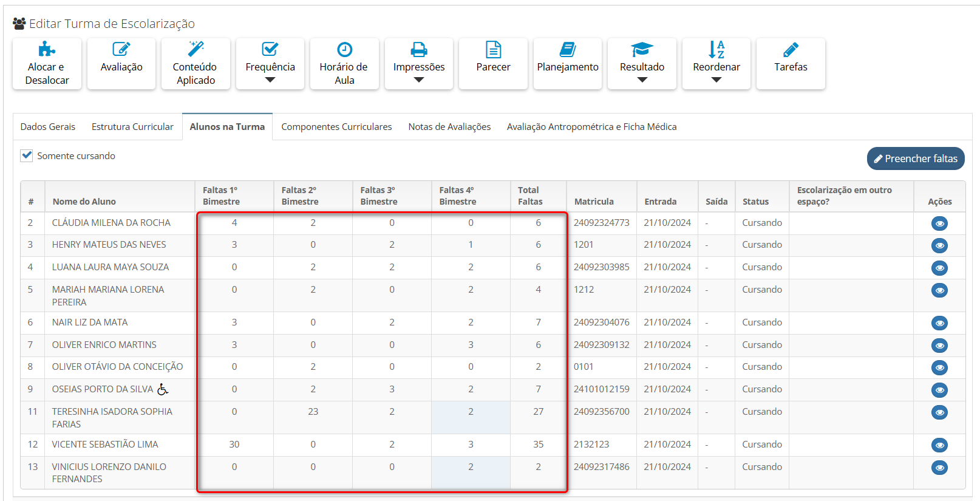This screenshot has height=501, width=980.
Task: Click the Alocar e Desalocar puzzle icon
Action: (x=47, y=50)
